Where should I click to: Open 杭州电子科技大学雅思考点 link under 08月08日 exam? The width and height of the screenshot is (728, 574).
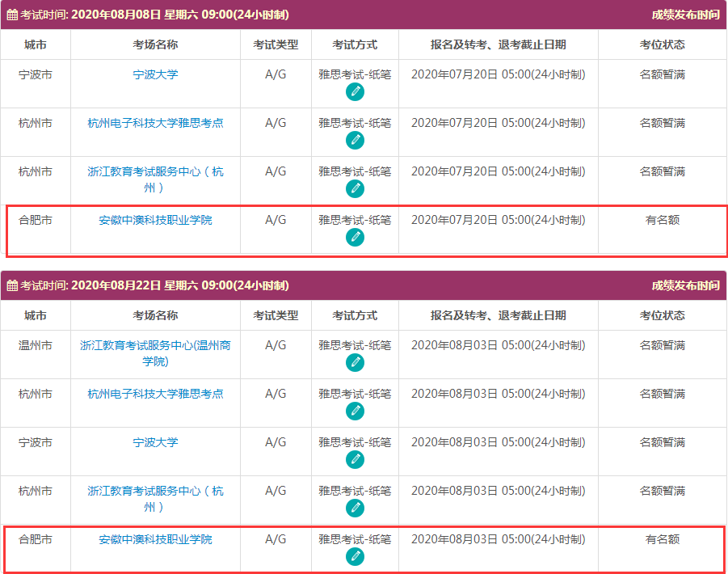(155, 123)
